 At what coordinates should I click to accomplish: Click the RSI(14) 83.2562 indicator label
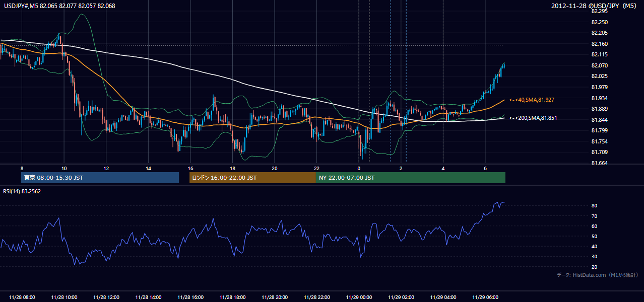tap(22, 191)
